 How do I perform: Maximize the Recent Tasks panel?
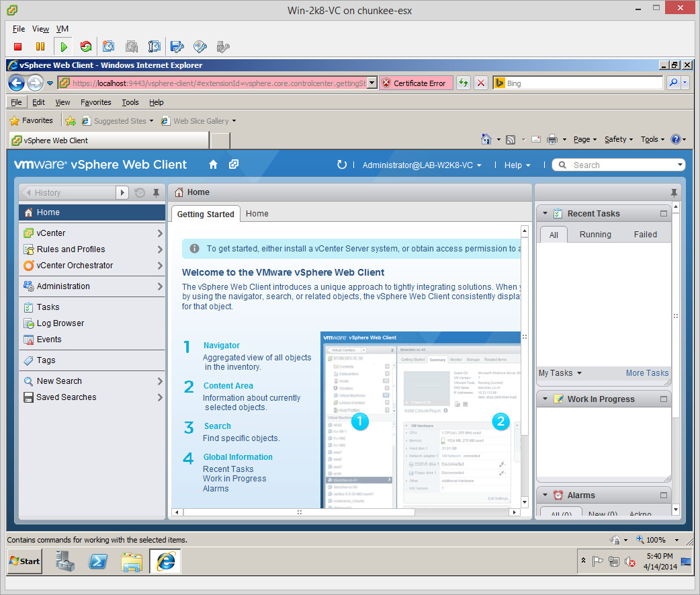tap(664, 214)
